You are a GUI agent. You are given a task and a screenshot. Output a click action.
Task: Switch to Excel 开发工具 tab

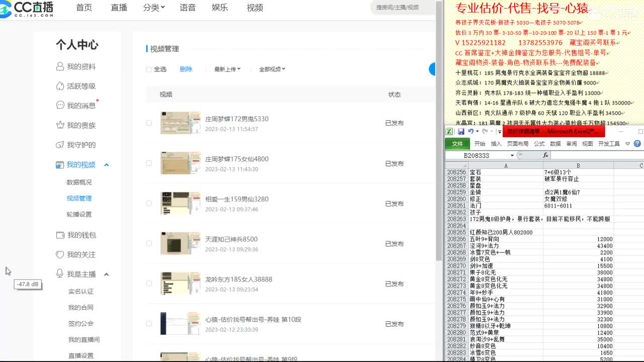tap(609, 144)
